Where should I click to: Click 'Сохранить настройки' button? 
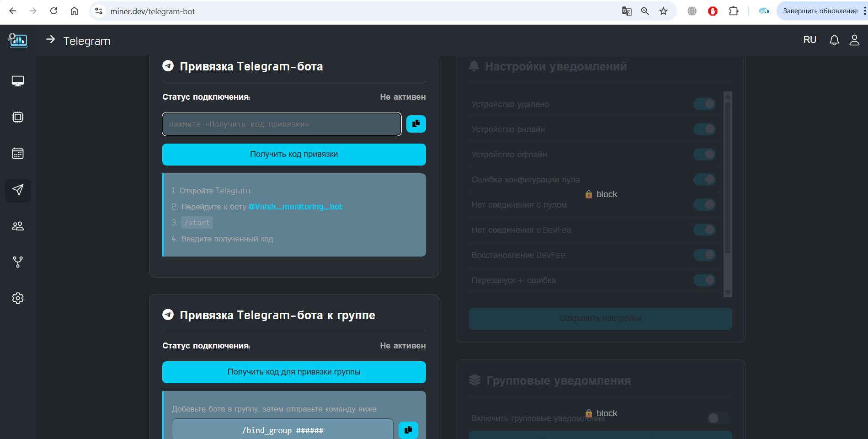coord(600,318)
